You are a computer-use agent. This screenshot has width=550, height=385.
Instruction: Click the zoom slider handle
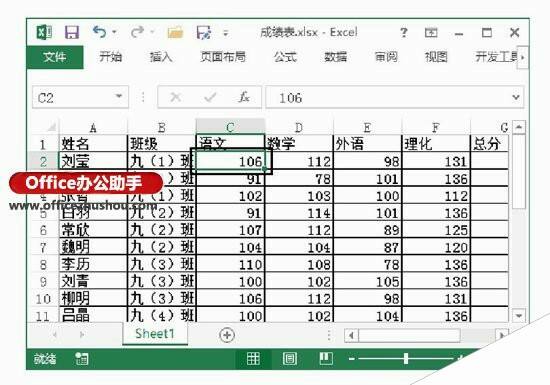pos(406,358)
